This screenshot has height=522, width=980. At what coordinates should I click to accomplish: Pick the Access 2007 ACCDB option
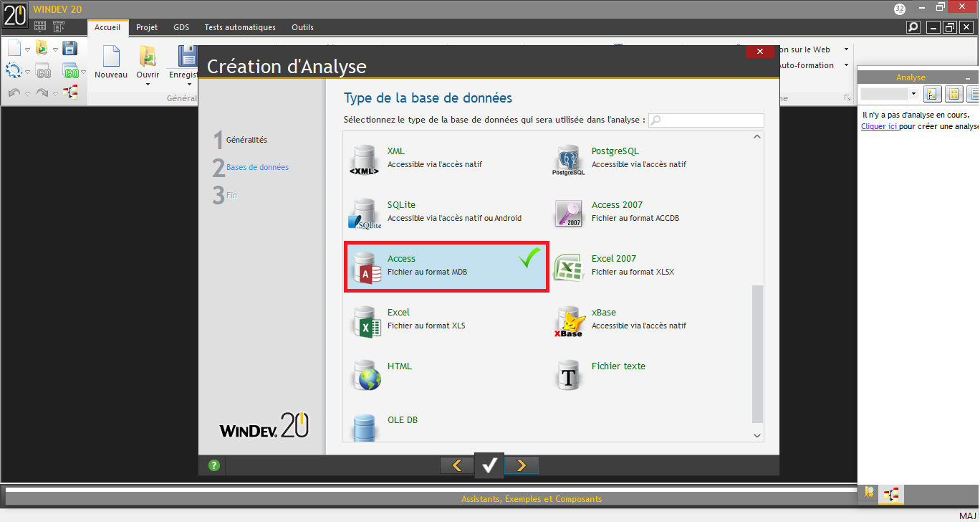[650, 214]
